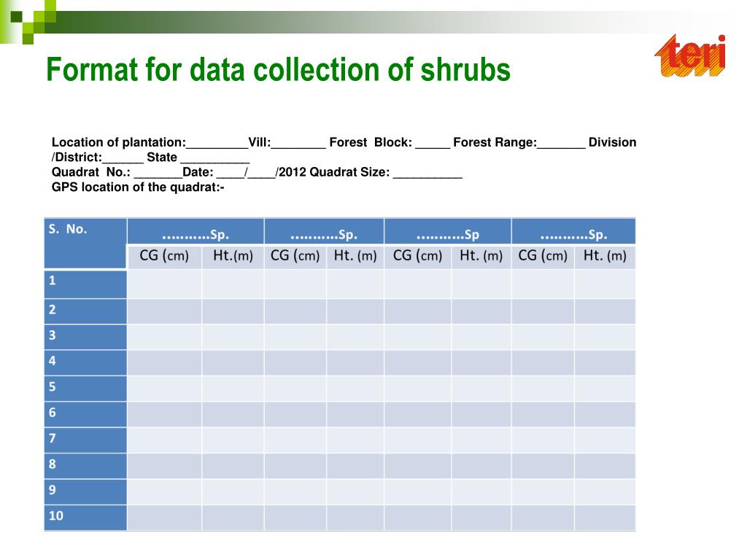Click serial number 1 row header
747x560 pixels.
coord(85,284)
